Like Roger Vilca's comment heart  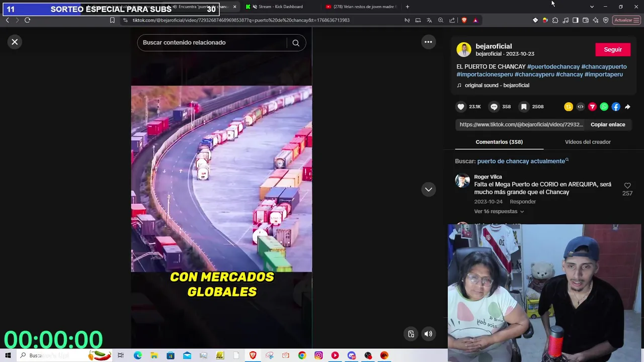[x=627, y=186]
